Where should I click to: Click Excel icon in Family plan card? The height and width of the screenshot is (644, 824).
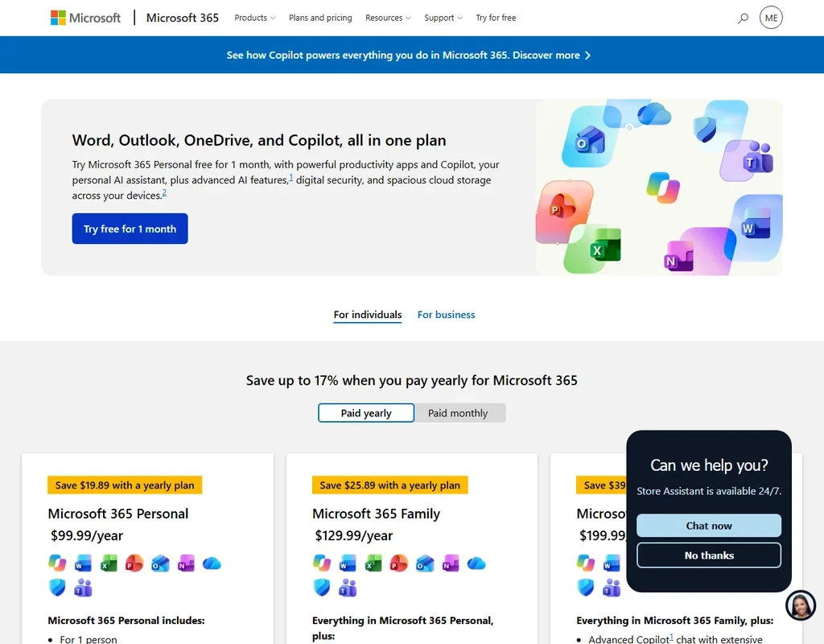click(373, 563)
